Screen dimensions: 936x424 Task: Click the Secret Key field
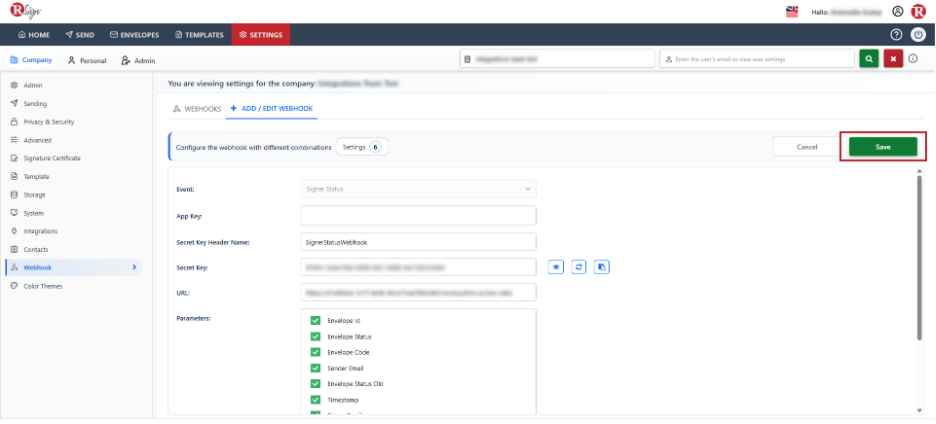pos(418,268)
